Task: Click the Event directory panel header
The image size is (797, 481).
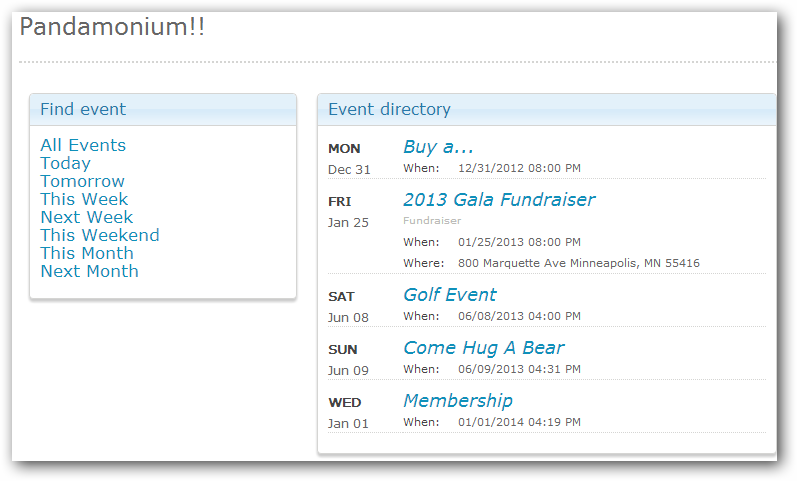Action: point(389,110)
